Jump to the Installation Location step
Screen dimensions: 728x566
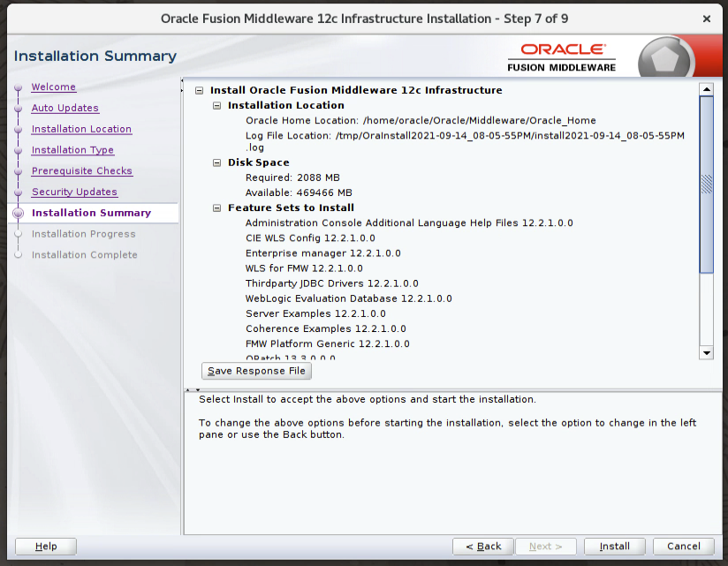pos(81,129)
